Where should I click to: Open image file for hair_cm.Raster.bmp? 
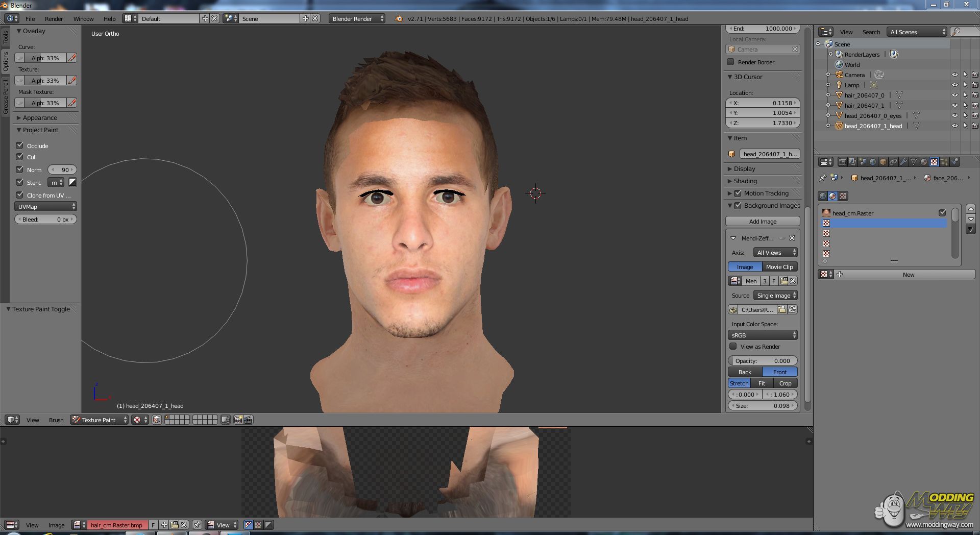point(174,525)
